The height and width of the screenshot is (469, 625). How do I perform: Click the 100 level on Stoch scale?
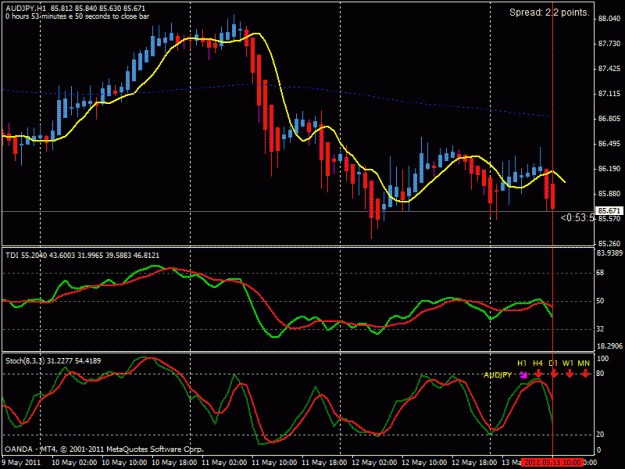(603, 359)
